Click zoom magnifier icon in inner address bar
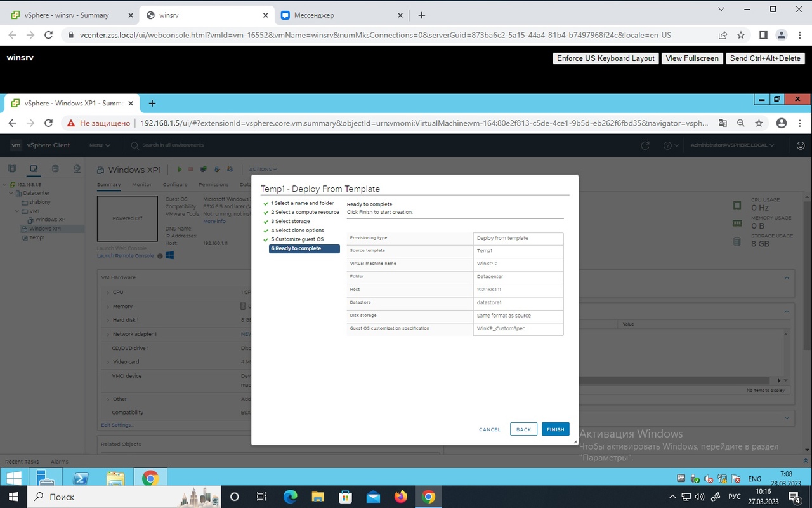Viewport: 812px width, 508px height. [x=740, y=123]
